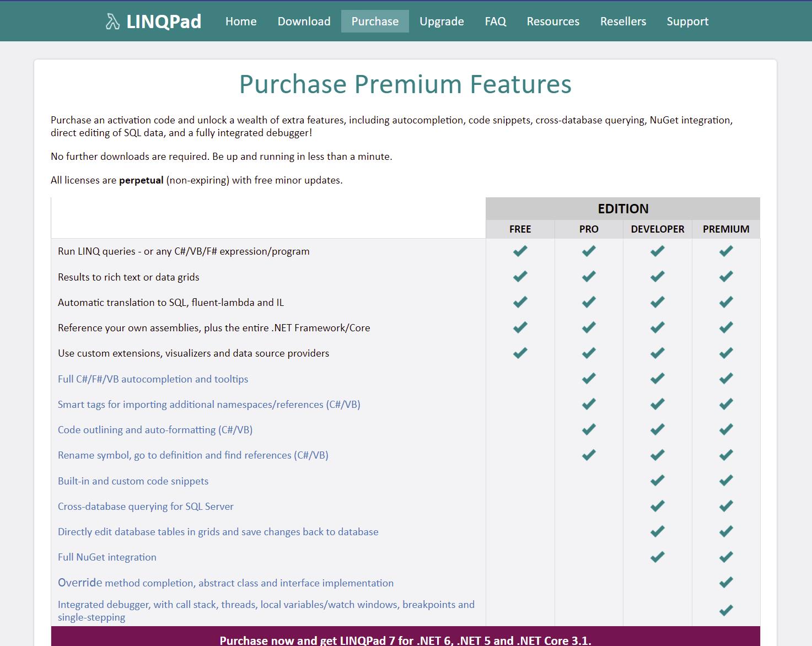
Task: Click the FREE checkmark for Run LINQ queries
Action: (x=519, y=250)
